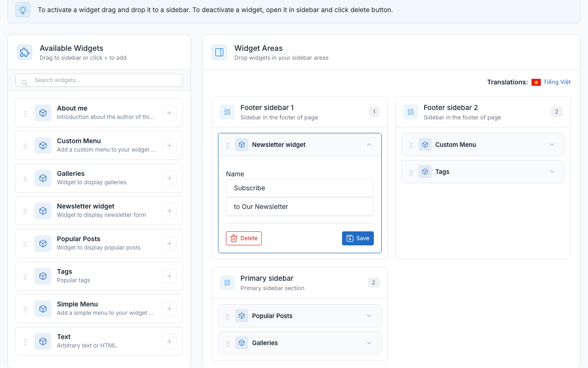Click drag handle of Tags in Footer sidebar 2
The height and width of the screenshot is (368, 588).
(411, 173)
